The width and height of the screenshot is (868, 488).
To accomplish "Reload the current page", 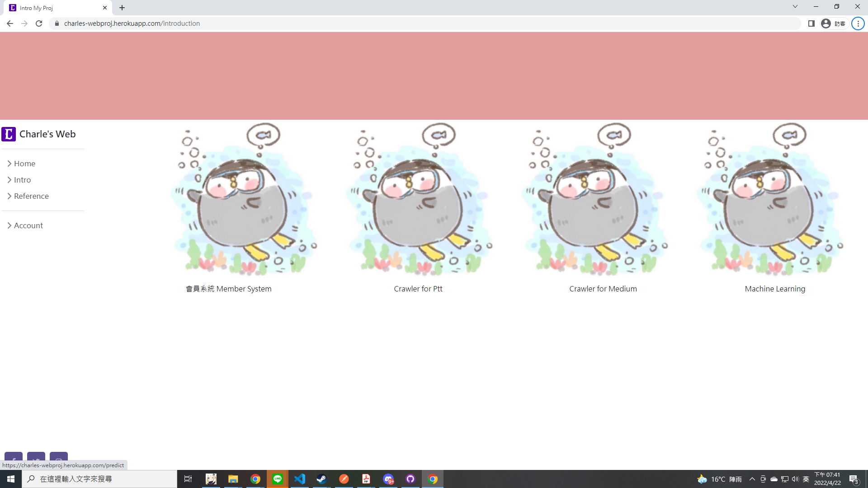I will click(39, 23).
